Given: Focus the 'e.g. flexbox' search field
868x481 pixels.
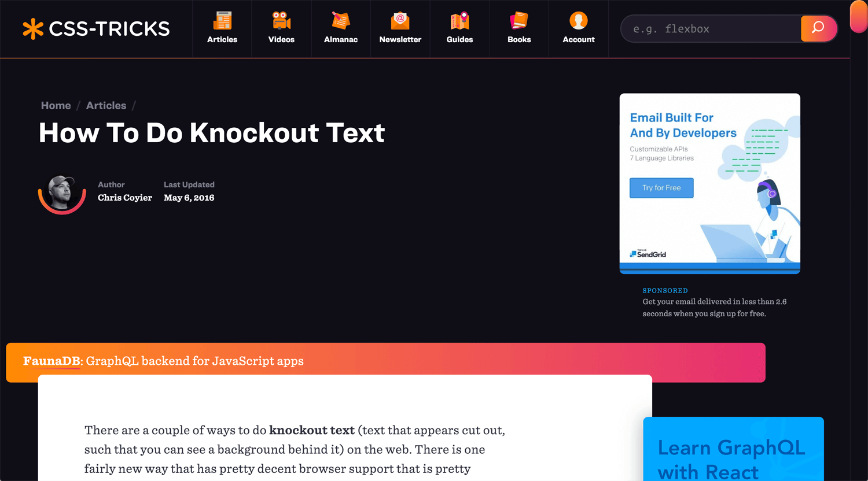Looking at the screenshot, I should tap(711, 29).
